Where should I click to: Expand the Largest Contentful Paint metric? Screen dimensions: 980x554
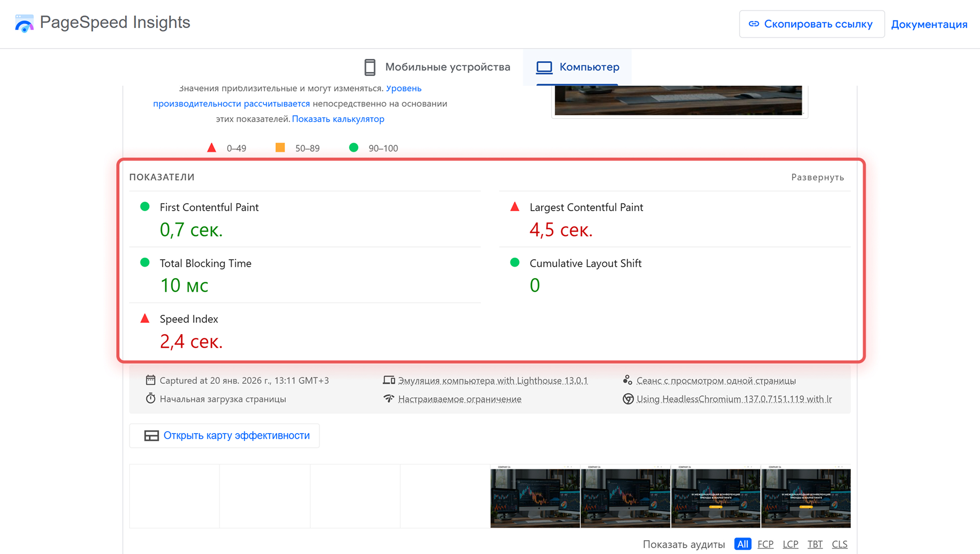[586, 207]
